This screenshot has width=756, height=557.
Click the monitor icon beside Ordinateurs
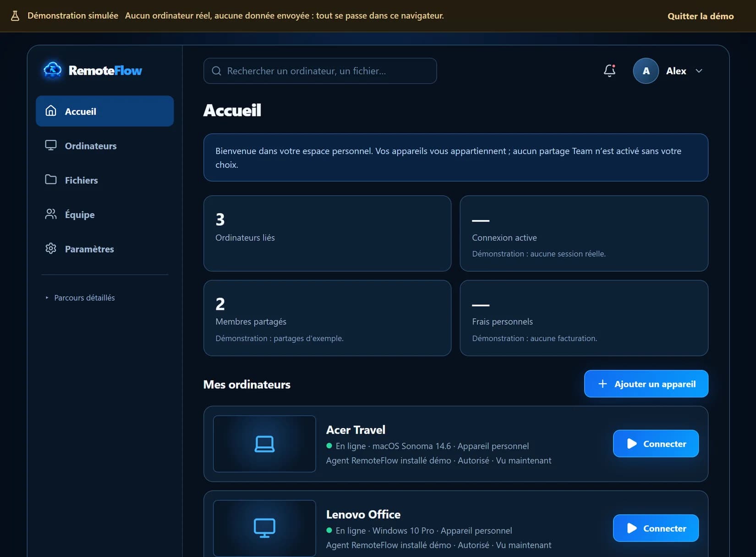(x=51, y=145)
